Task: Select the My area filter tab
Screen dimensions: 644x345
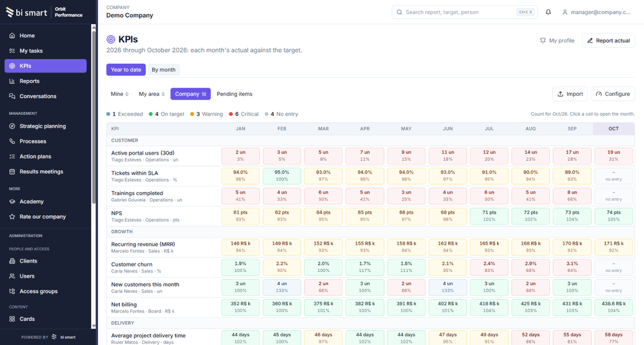Action: pos(152,94)
